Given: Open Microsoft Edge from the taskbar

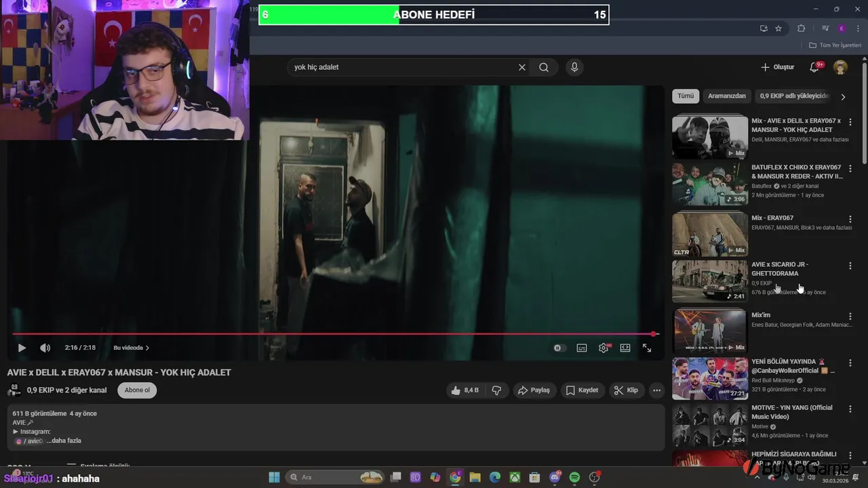Looking at the screenshot, I should pos(495,478).
